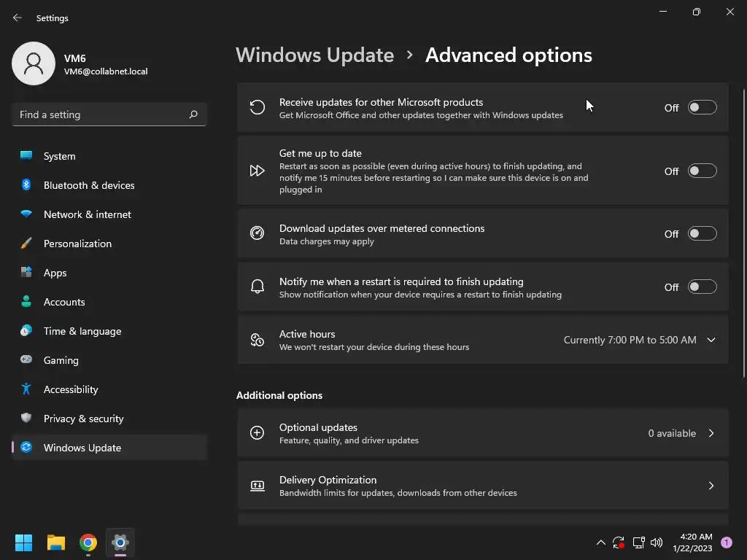Click the Additional options heading

(279, 395)
